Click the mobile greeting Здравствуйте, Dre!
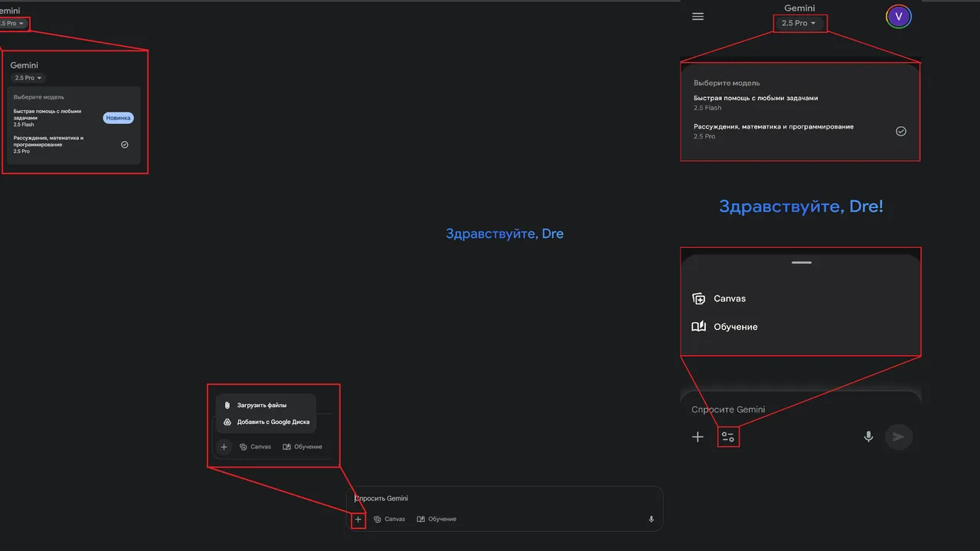Screen dimensions: 980x551 click(x=801, y=206)
